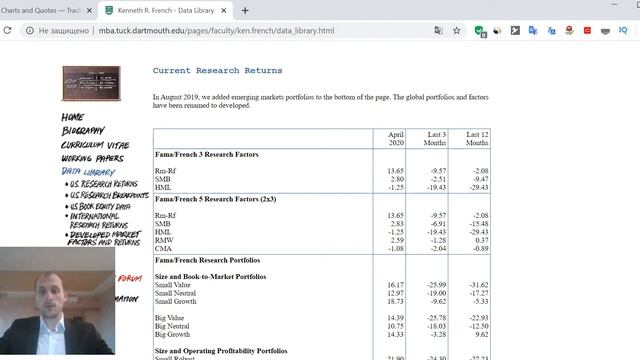Minimize the Chrome browser window

tap(614, 4)
